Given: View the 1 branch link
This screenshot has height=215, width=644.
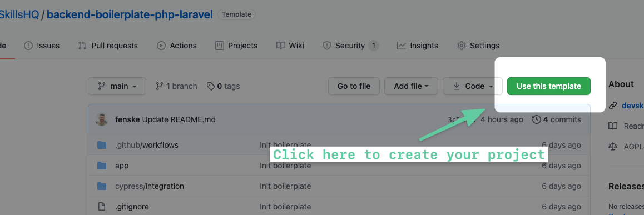Looking at the screenshot, I should coord(177,86).
